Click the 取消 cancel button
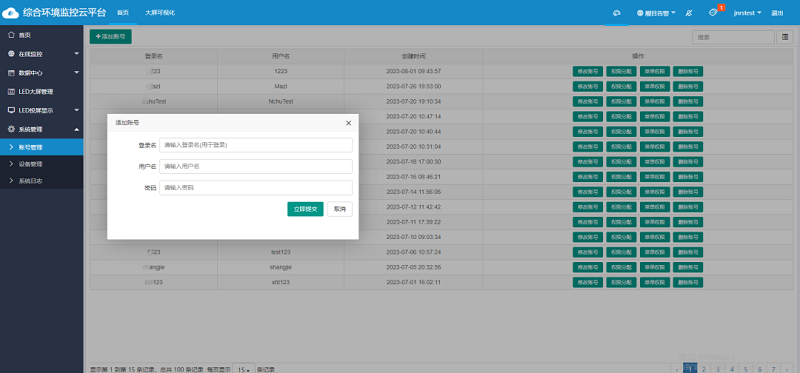800x373 pixels. pos(340,209)
